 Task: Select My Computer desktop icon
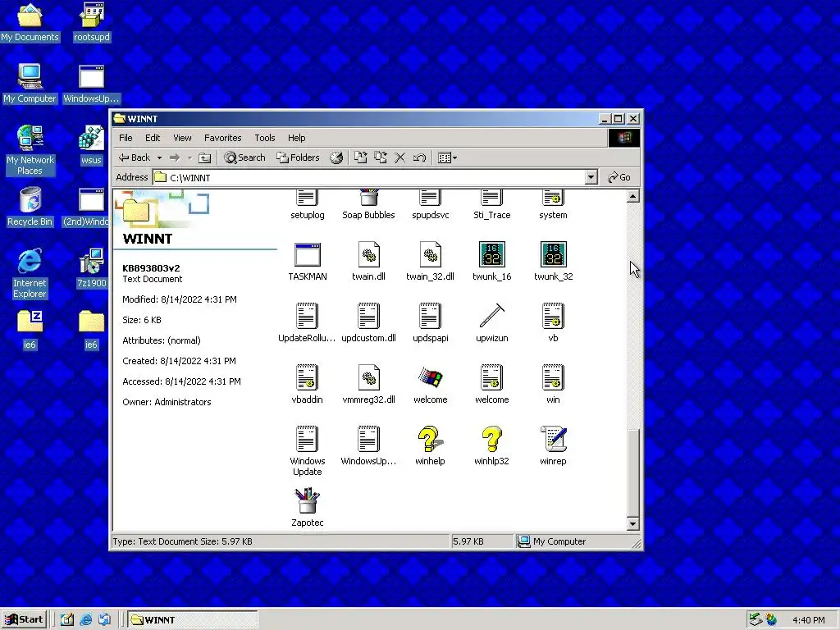(30, 84)
